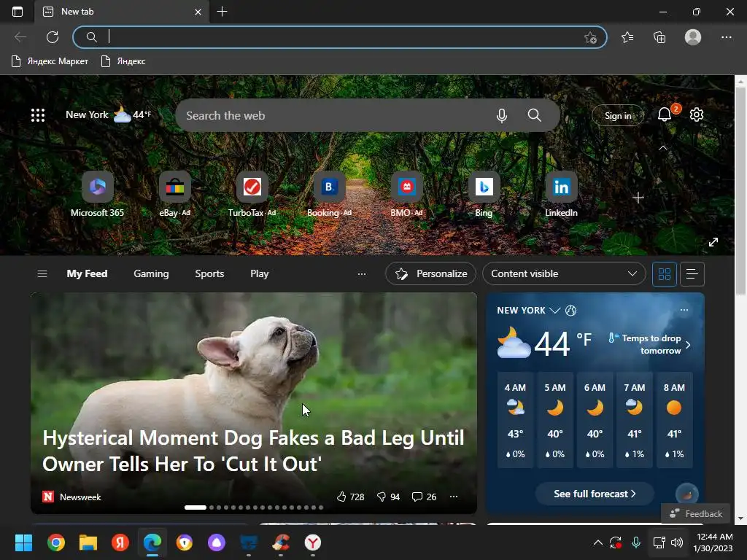This screenshot has width=747, height=560.
Task: Open the Favorites list icon
Action: 627,37
